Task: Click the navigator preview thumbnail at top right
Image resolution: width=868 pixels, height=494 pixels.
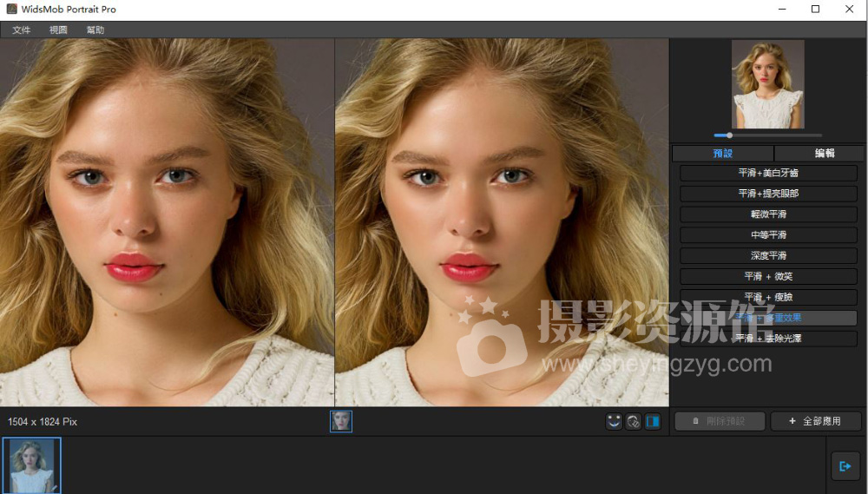Action: point(767,84)
